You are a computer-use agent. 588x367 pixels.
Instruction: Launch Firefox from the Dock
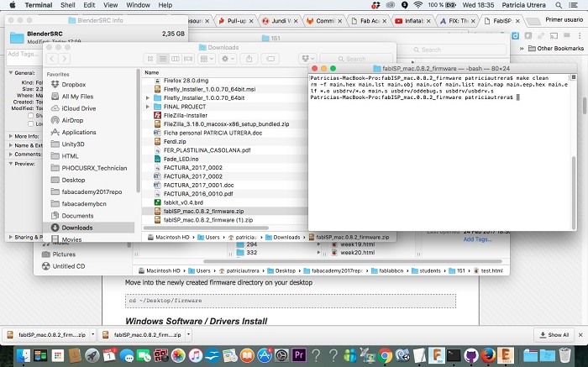point(488,355)
